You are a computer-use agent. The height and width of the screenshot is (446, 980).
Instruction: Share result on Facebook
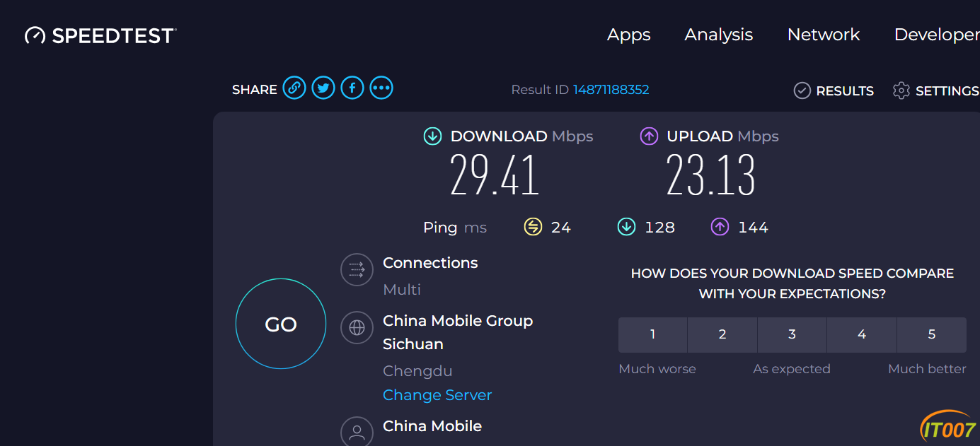(x=352, y=88)
